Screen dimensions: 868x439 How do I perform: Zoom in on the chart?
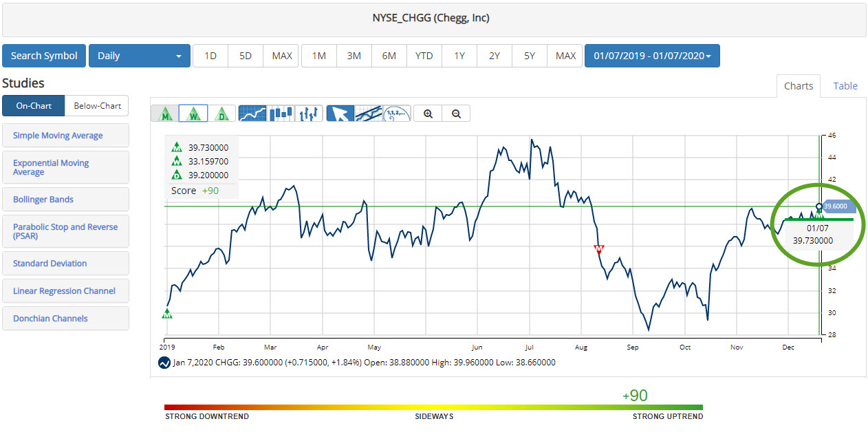coord(428,114)
